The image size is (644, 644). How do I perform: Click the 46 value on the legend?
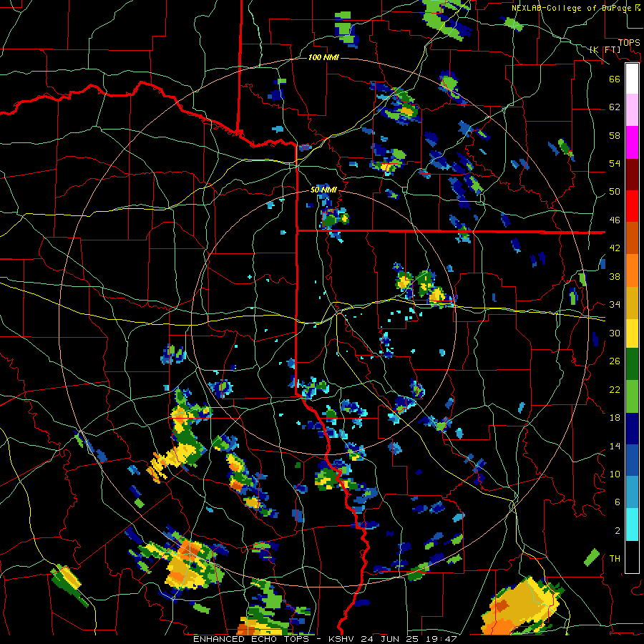tap(615, 220)
